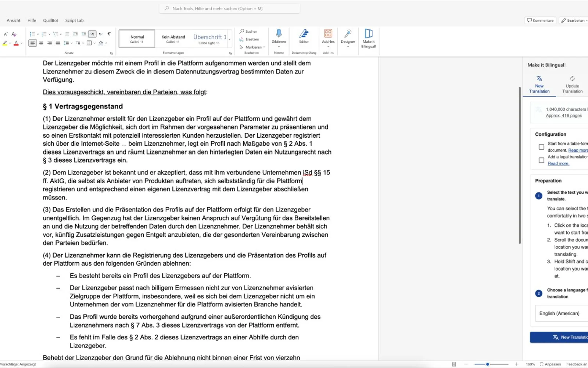Open the Kommentare pane
The width and height of the screenshot is (588, 368).
540,20
